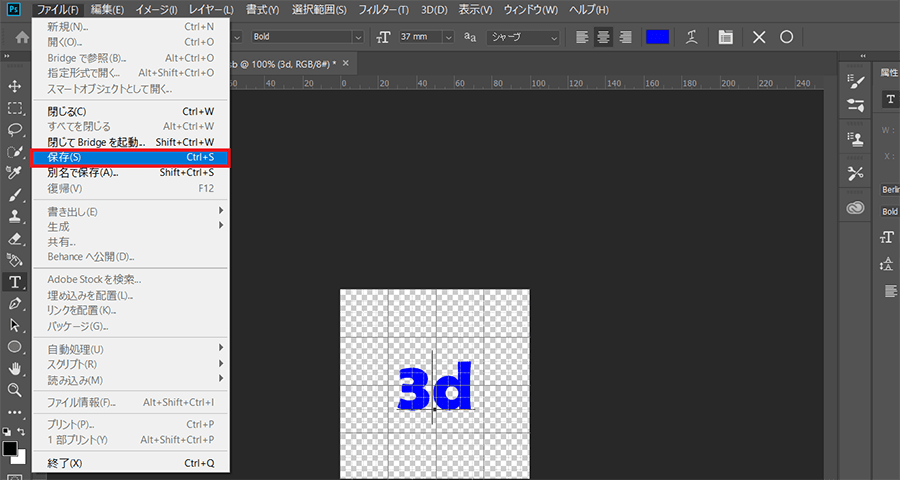Image resolution: width=900 pixels, height=480 pixels.
Task: Pick the Zoom tool magnifier
Action: pos(15,390)
